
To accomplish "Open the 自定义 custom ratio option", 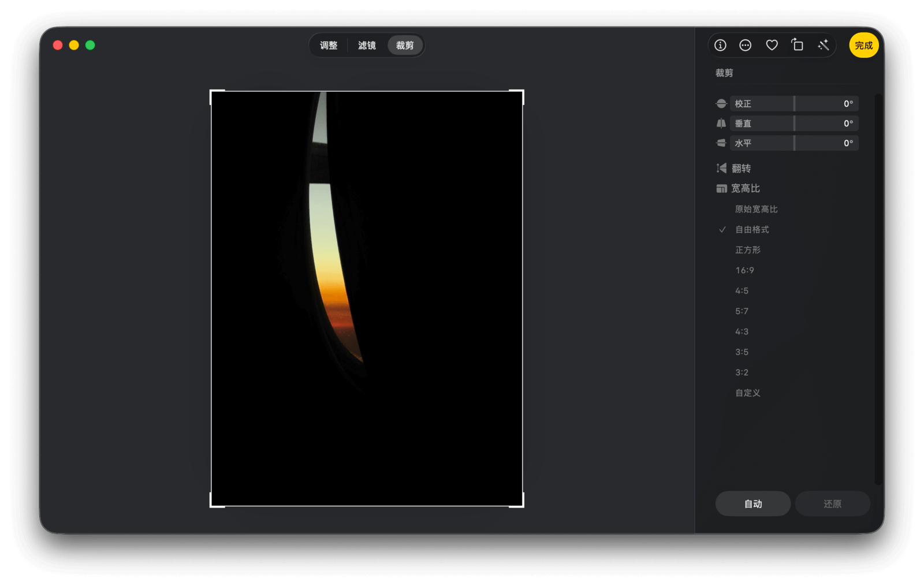I will (x=748, y=393).
